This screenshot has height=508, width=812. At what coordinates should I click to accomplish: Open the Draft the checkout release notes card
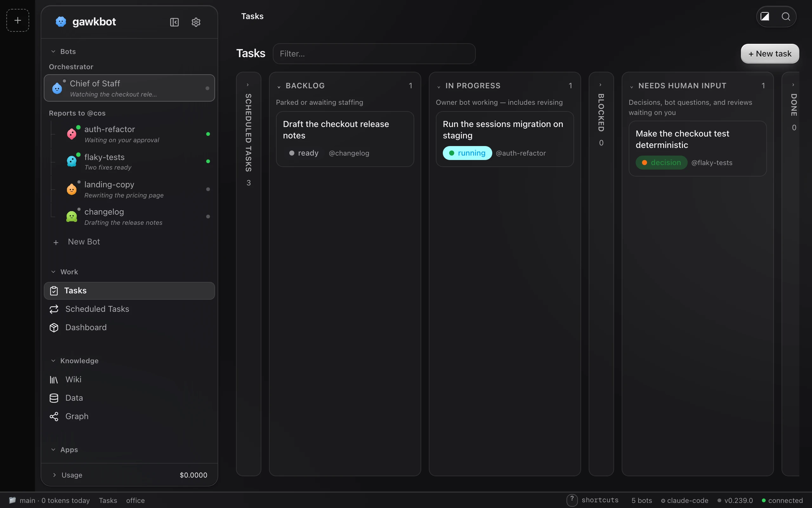(x=345, y=139)
